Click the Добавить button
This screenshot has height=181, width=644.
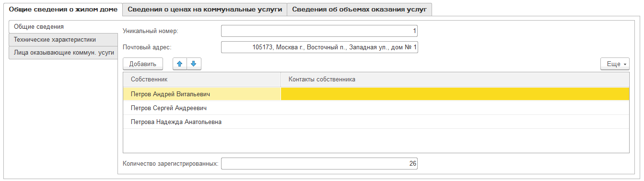point(143,64)
